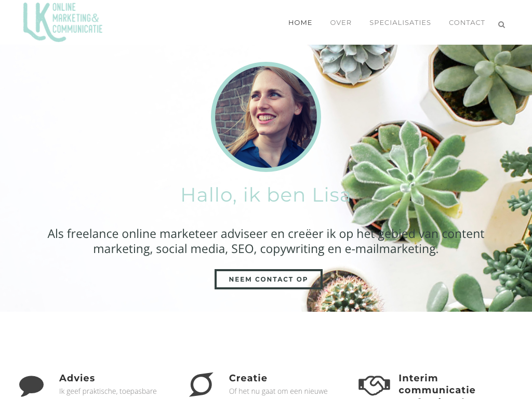Click the Advies speech bubble icon
The width and height of the screenshot is (532, 399).
pyautogui.click(x=32, y=386)
